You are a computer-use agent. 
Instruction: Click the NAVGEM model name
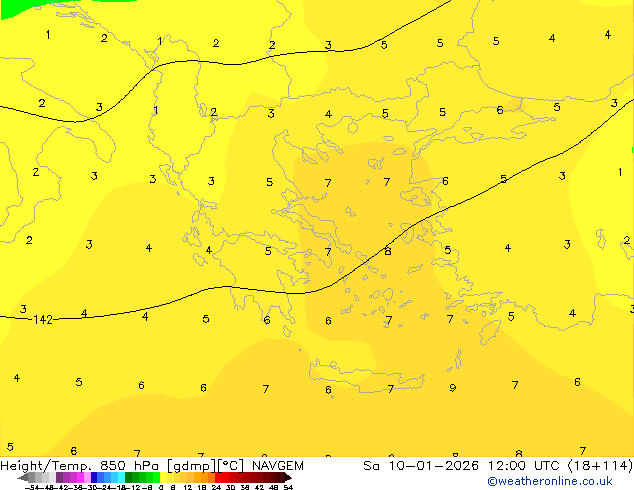277,466
